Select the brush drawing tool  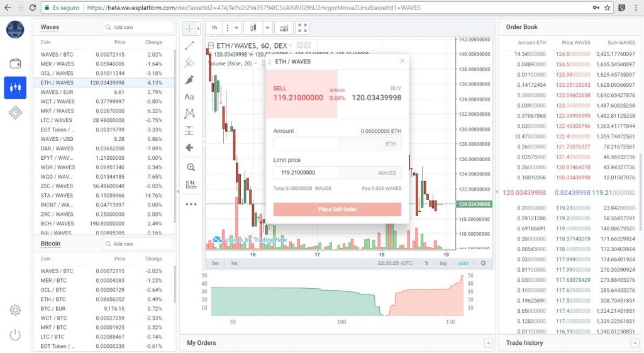(x=189, y=80)
